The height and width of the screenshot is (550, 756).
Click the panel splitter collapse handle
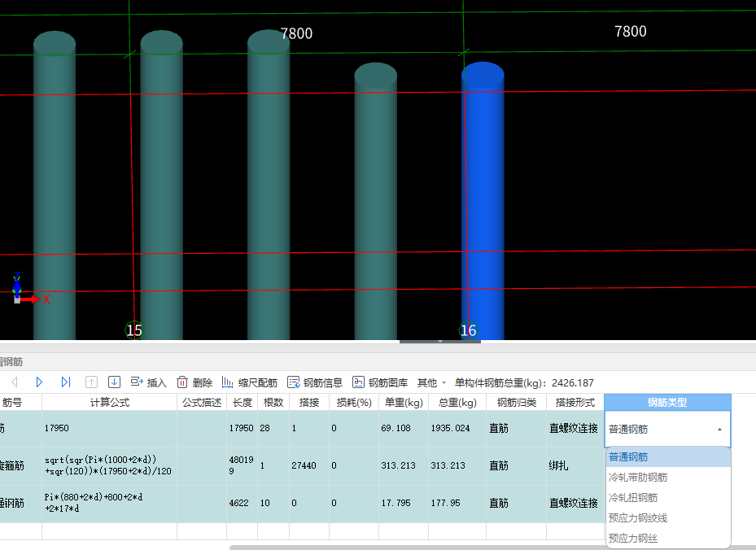tap(440, 341)
